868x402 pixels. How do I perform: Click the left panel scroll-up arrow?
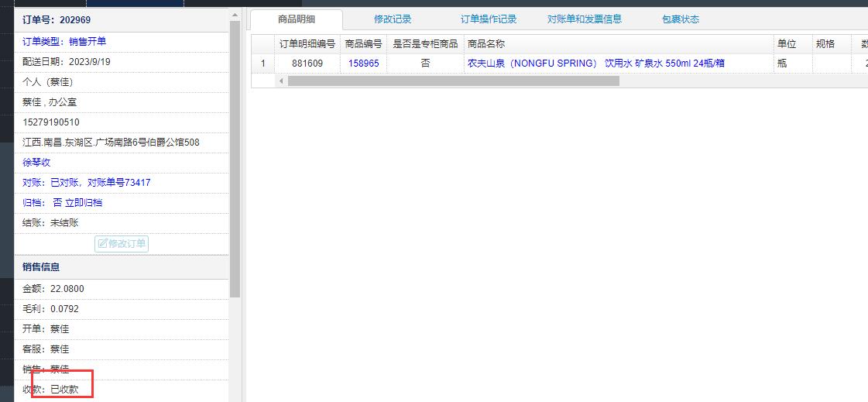pyautogui.click(x=235, y=15)
